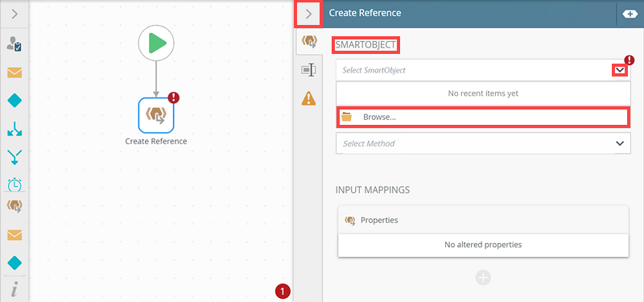Expand the left toolbox with its chevron

pos(14,14)
